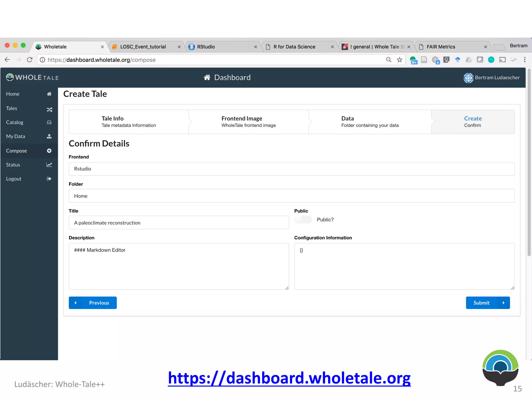The width and height of the screenshot is (532, 399).
Task: Click the cast icon in browser toolbar
Action: tap(502, 60)
